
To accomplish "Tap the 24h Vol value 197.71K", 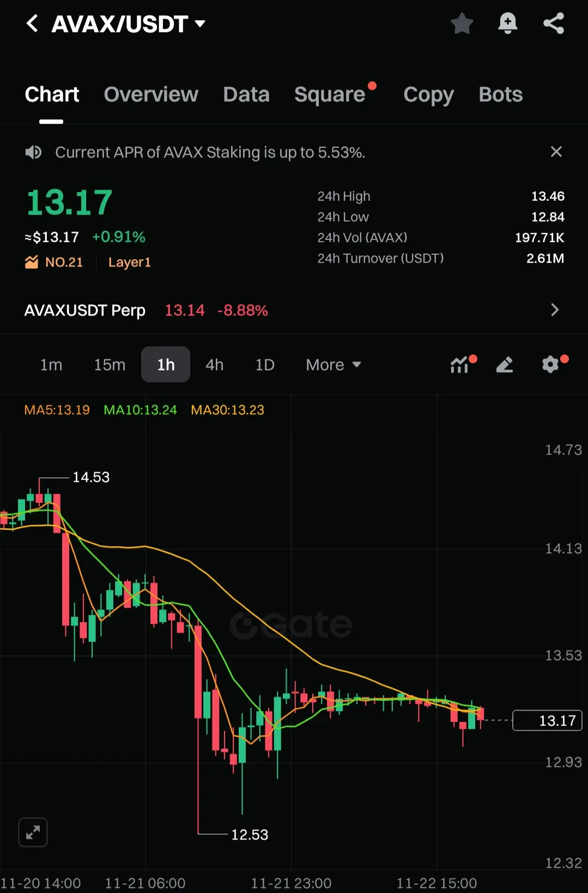I will 539,238.
